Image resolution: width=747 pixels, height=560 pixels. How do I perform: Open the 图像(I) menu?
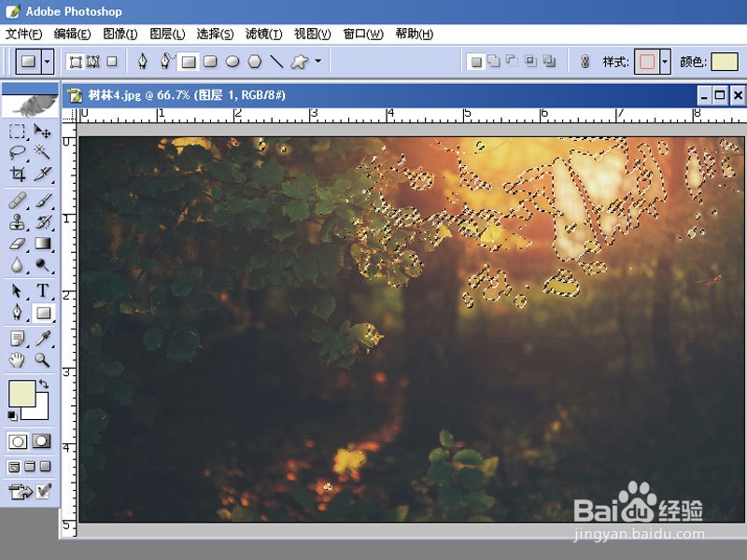click(x=120, y=34)
